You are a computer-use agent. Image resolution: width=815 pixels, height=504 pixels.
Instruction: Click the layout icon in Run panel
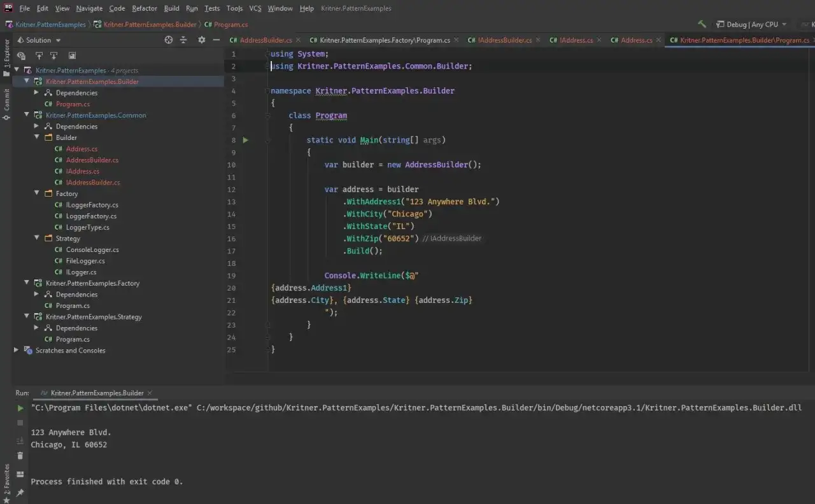click(x=20, y=474)
